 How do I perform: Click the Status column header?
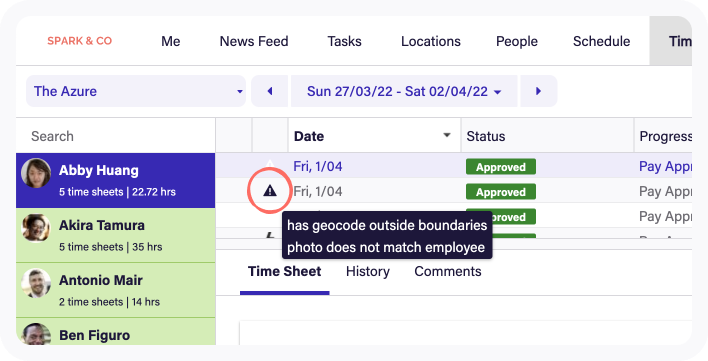click(547, 136)
